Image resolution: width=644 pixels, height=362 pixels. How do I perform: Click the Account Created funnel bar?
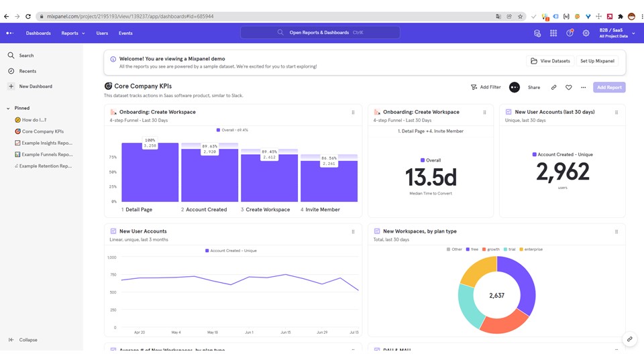click(209, 175)
